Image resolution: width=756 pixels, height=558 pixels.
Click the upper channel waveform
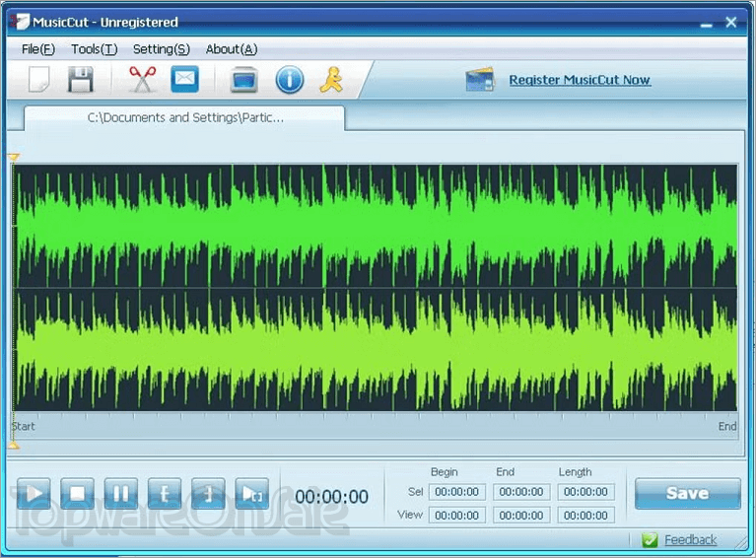coord(376,226)
